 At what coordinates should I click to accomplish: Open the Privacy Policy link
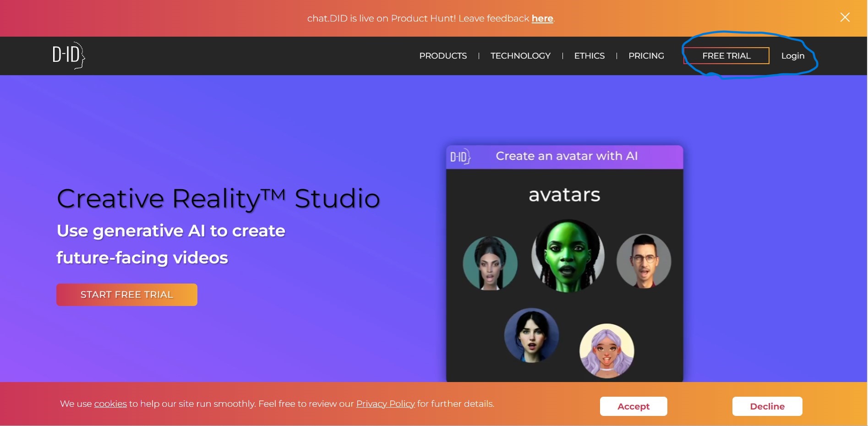385,404
